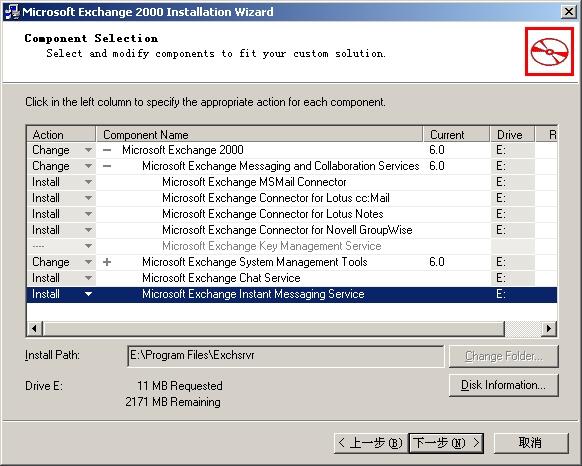The width and height of the screenshot is (582, 466).
Task: Open action dropdown for Chat Service
Action: (x=88, y=278)
